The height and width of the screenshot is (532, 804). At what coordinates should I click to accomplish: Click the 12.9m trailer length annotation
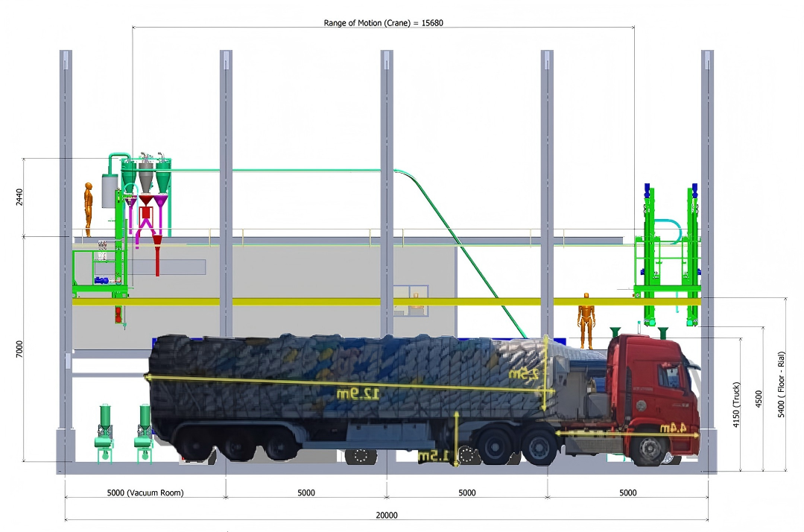coord(350,393)
